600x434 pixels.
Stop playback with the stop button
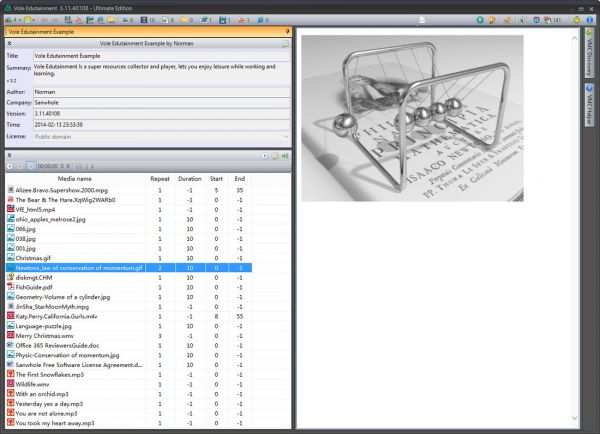coord(31,166)
